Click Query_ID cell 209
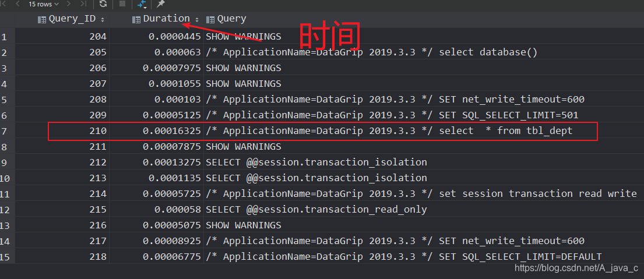Screen dimensions: 644x279 click(x=98, y=115)
